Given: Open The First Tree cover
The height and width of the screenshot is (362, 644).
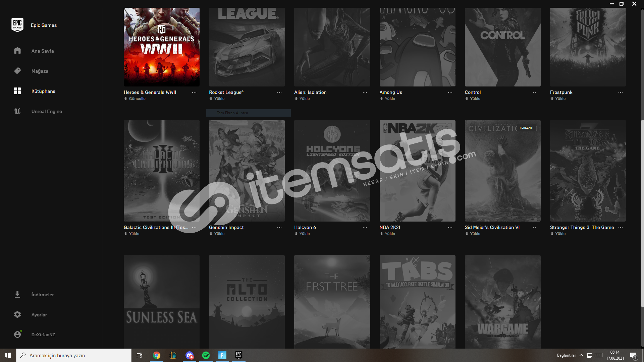Looking at the screenshot, I should (x=332, y=302).
